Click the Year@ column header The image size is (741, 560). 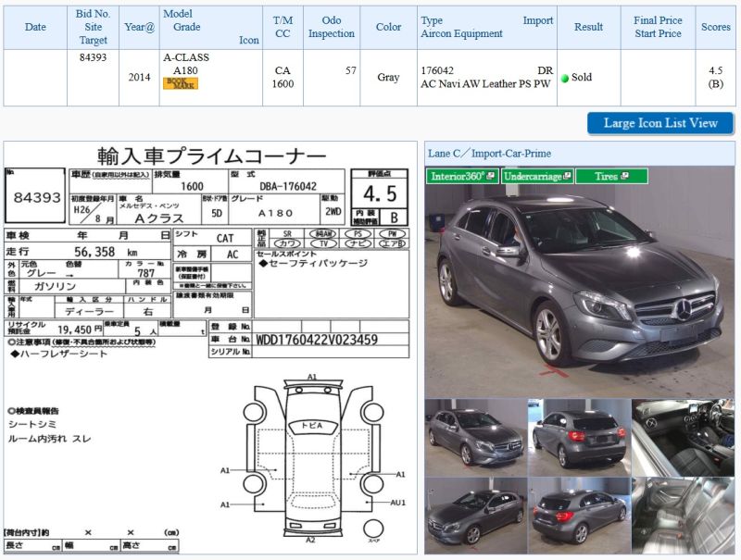140,28
